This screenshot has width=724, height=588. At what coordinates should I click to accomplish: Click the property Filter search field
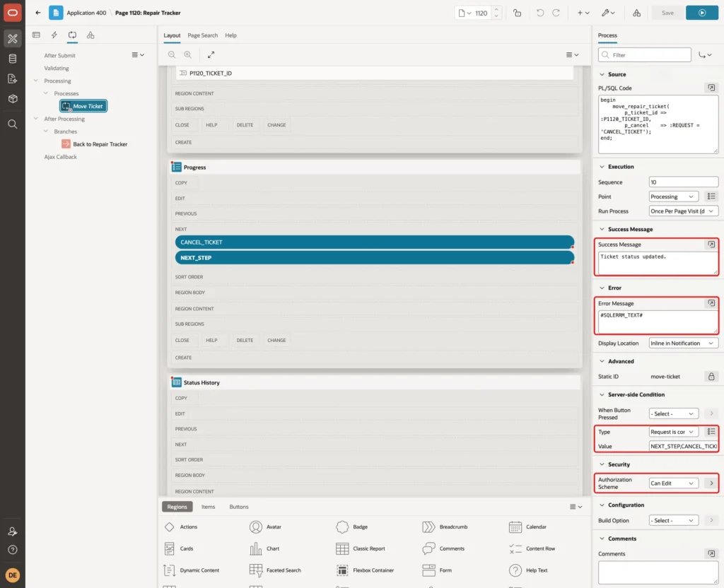[644, 55]
